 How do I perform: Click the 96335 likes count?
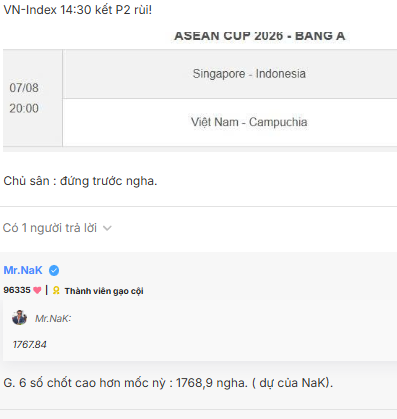[17, 290]
